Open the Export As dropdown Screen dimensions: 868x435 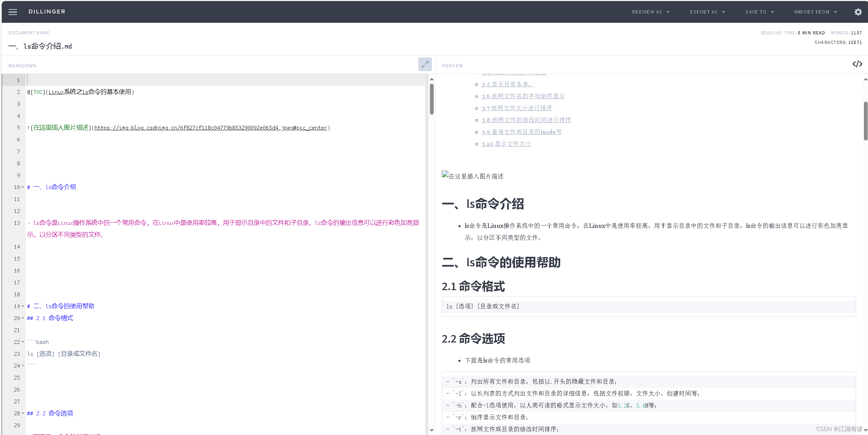coord(707,12)
